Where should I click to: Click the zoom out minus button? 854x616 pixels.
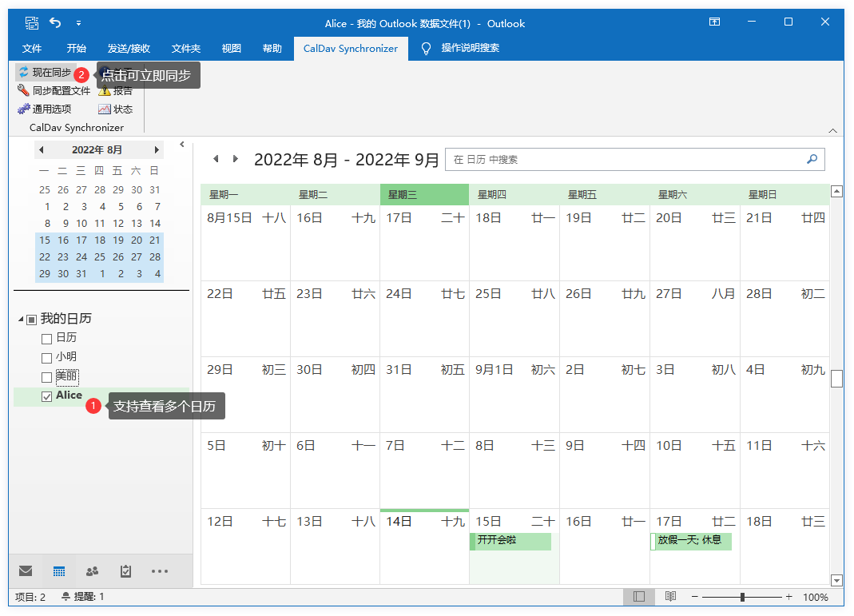coord(694,597)
